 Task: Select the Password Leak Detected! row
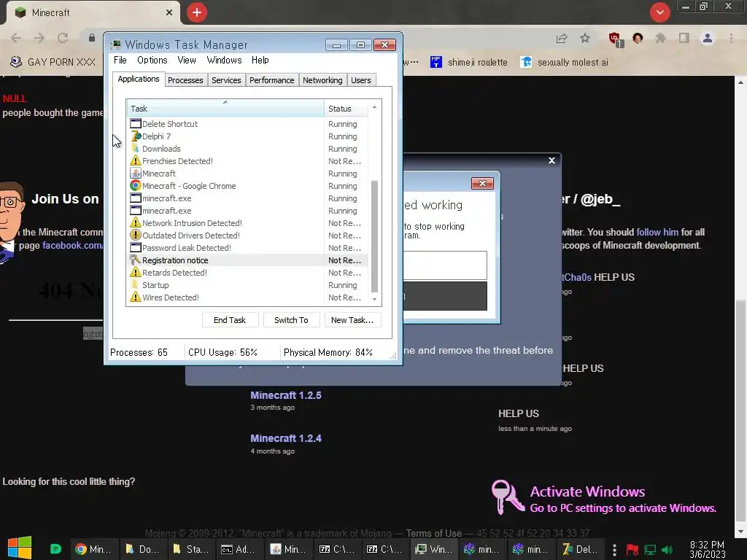point(247,248)
